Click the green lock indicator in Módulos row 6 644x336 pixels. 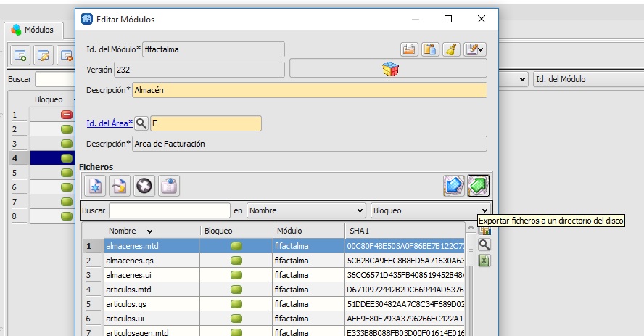coord(67,187)
